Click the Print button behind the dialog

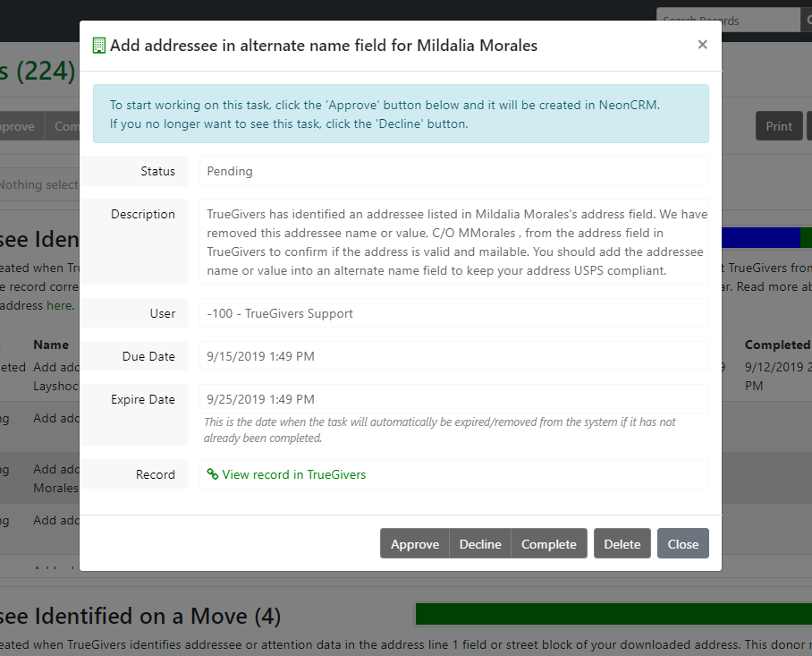778,126
